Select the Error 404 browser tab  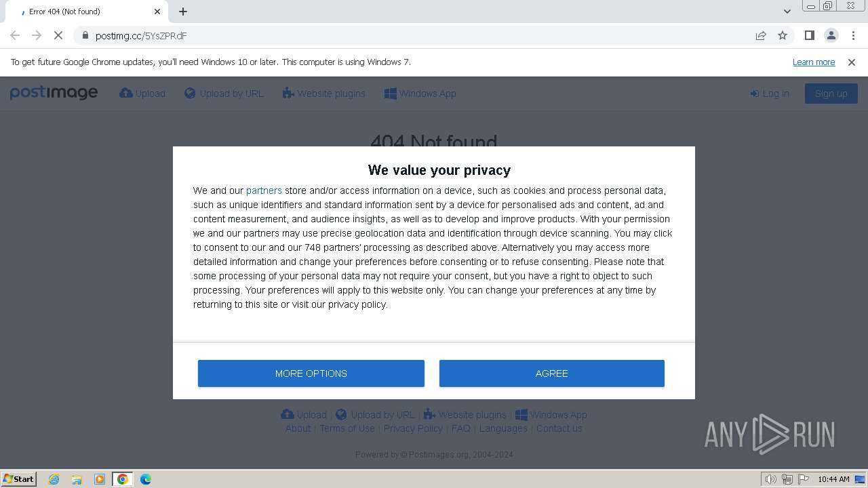(x=85, y=12)
